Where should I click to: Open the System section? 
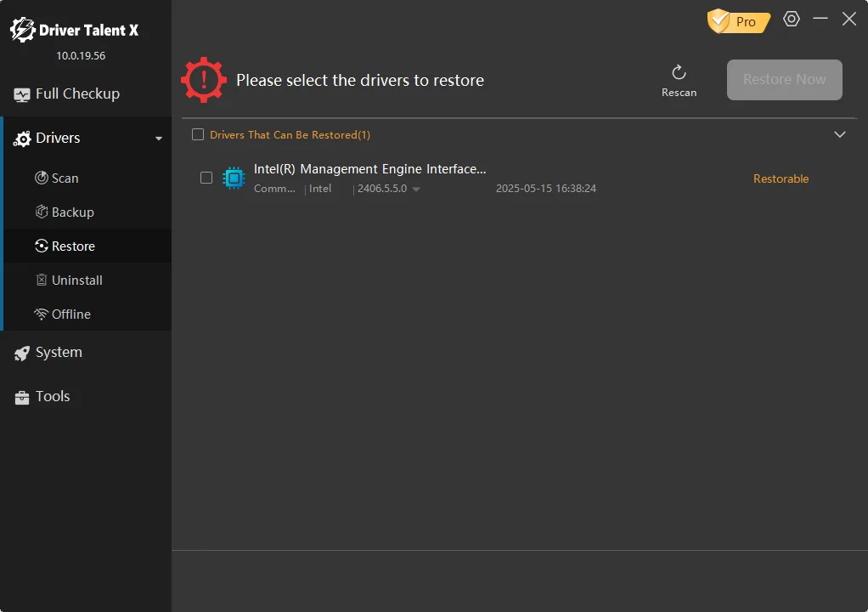(86, 352)
